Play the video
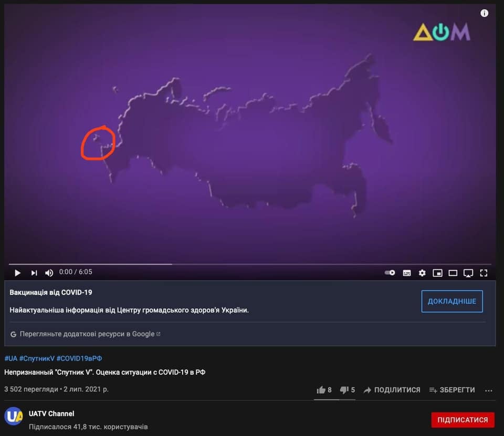Image resolution: width=504 pixels, height=436 pixels. pyautogui.click(x=18, y=273)
